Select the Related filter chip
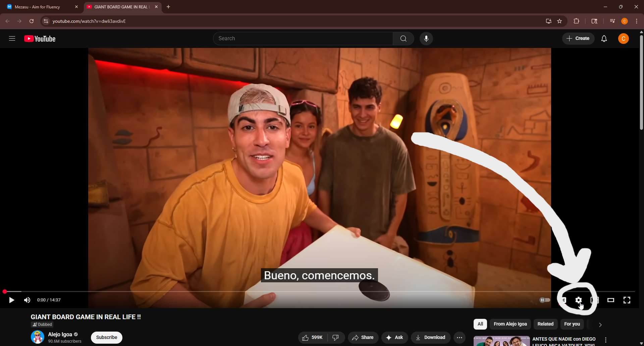644x346 pixels. pos(545,324)
